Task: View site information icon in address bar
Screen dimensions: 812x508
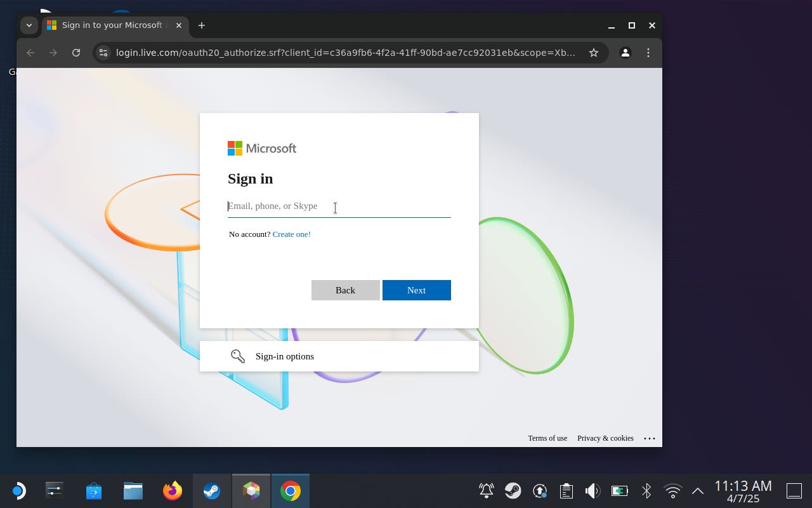Action: click(104, 53)
